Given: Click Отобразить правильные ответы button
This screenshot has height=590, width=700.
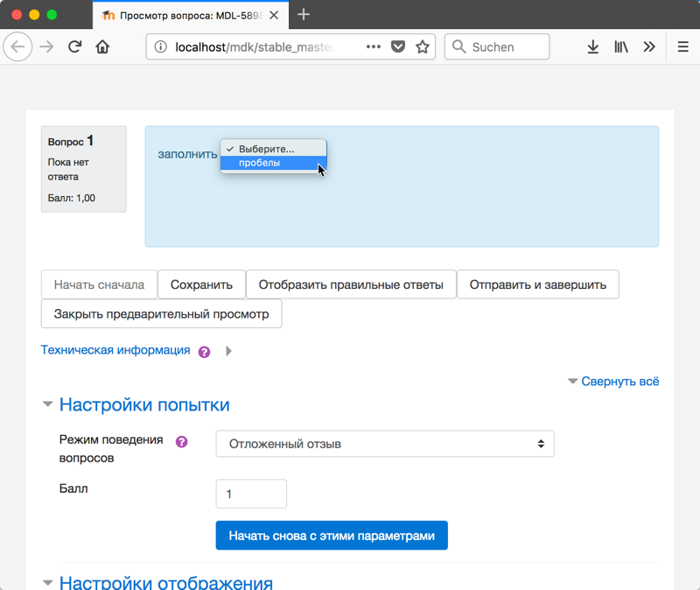Looking at the screenshot, I should click(x=351, y=284).
